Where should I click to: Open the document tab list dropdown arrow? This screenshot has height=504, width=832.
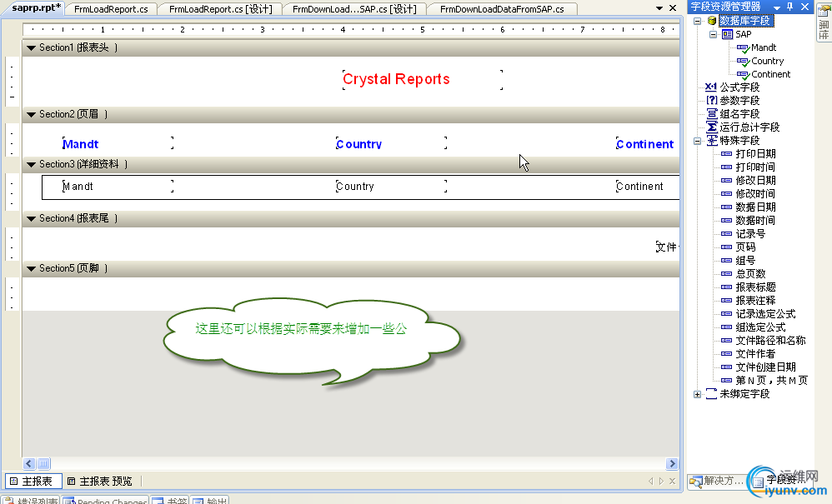[x=659, y=8]
